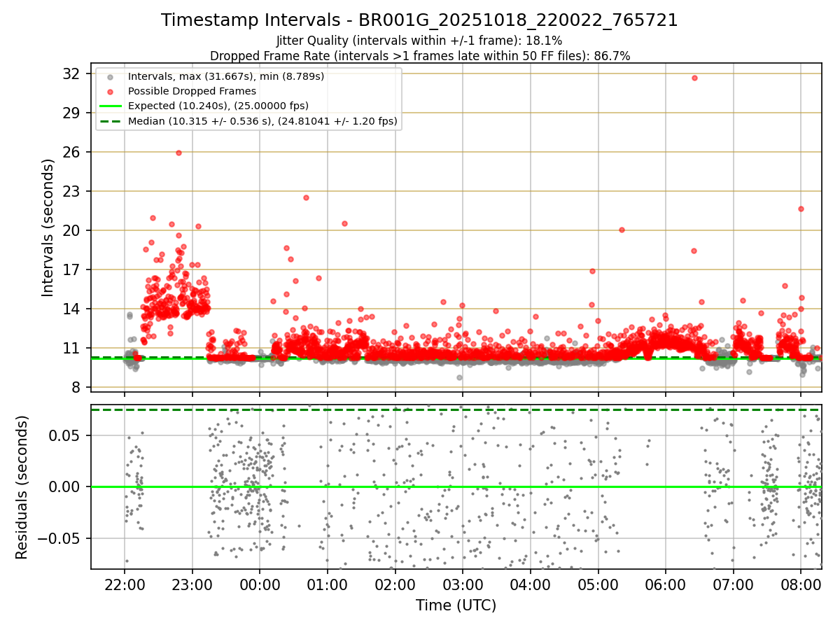
Task: Click the '05:00' x-axis tick label
Action: coord(598,584)
